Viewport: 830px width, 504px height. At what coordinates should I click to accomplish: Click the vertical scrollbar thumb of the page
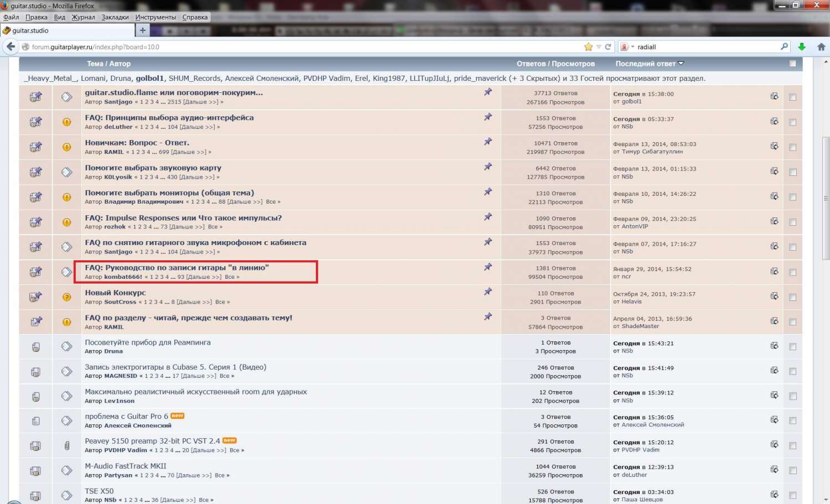click(x=826, y=198)
